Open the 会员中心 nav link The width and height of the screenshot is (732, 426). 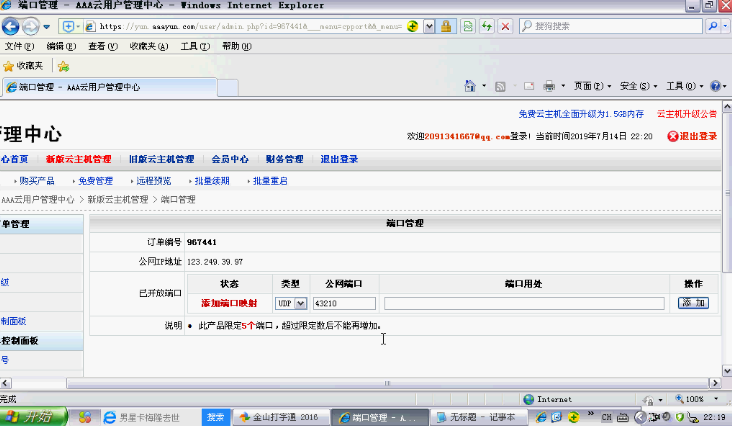point(230,159)
